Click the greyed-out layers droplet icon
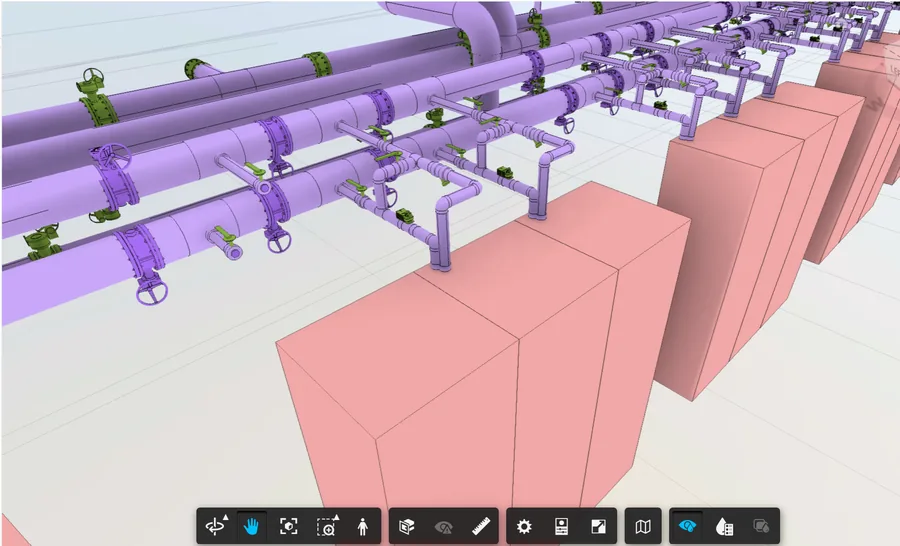The image size is (900, 546). click(x=761, y=526)
